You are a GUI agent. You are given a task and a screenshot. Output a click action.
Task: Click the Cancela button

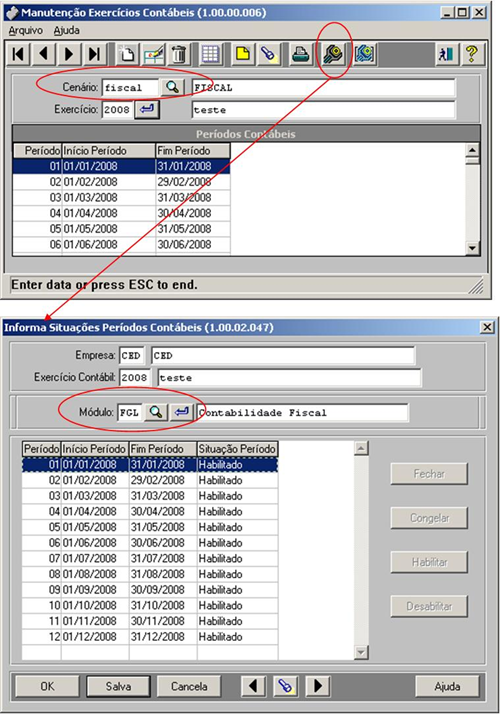(x=189, y=686)
